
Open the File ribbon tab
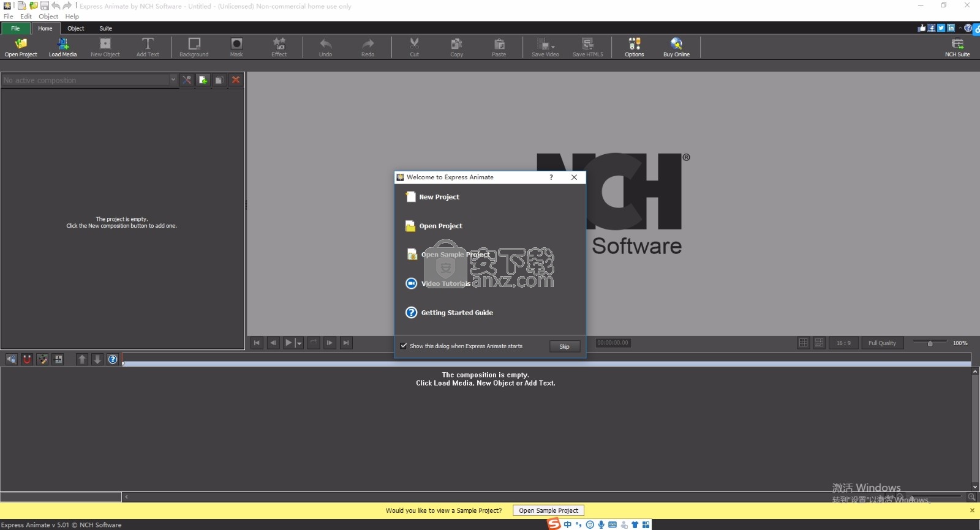pyautogui.click(x=16, y=28)
